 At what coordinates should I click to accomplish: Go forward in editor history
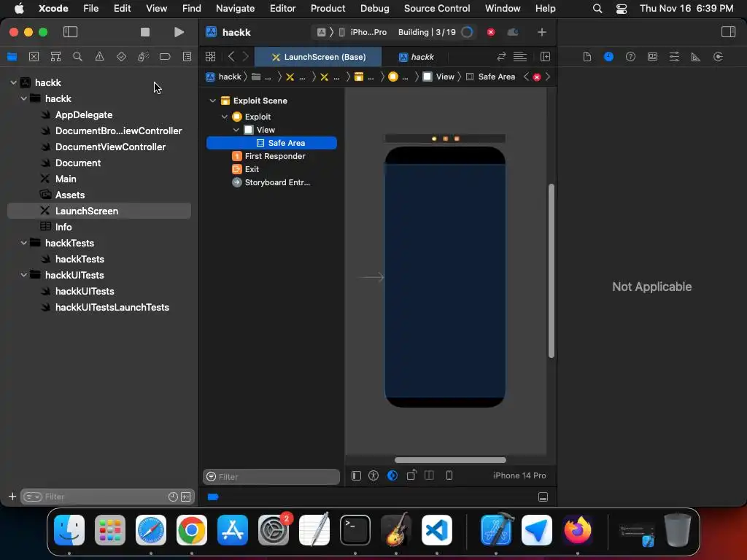coord(246,57)
